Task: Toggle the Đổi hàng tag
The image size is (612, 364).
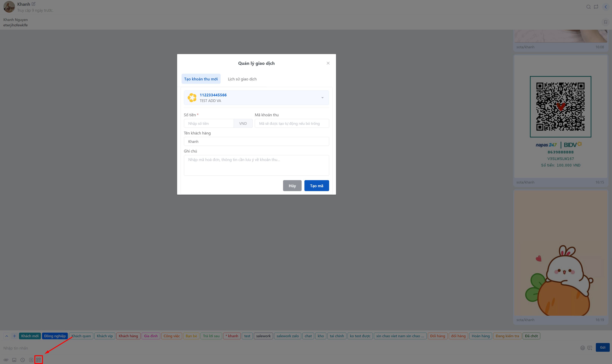Action: pyautogui.click(x=438, y=336)
